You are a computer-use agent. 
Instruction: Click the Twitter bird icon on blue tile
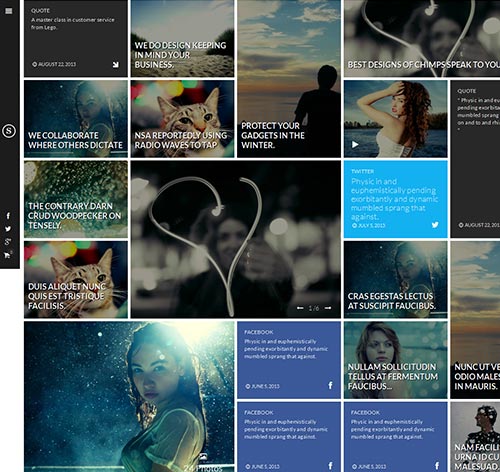click(x=435, y=225)
